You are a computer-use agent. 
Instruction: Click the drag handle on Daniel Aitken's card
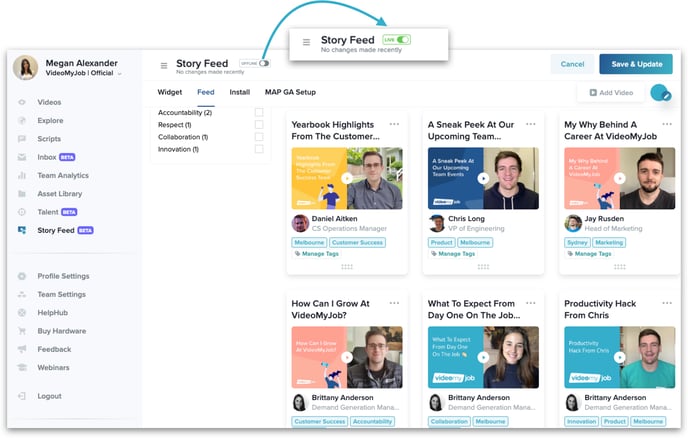tap(347, 267)
